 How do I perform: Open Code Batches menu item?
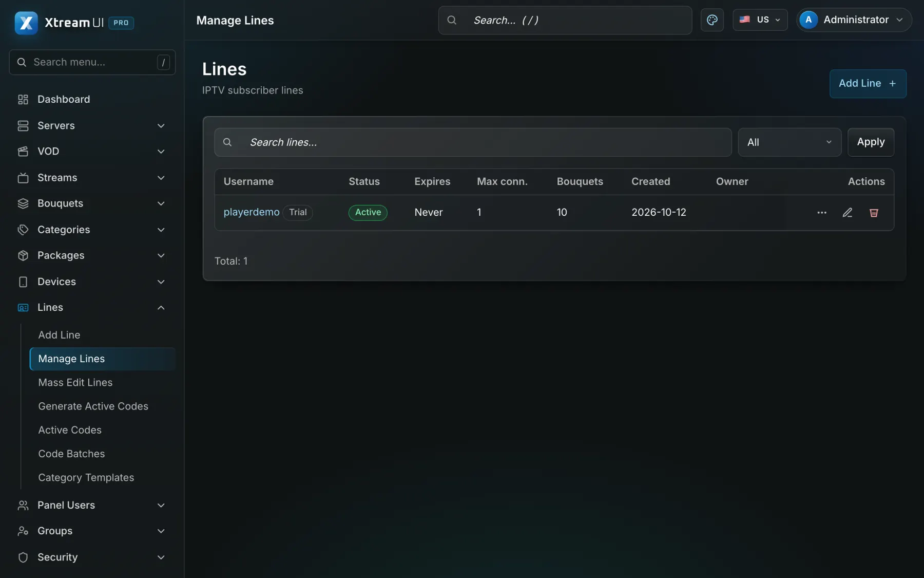[x=103, y=454]
